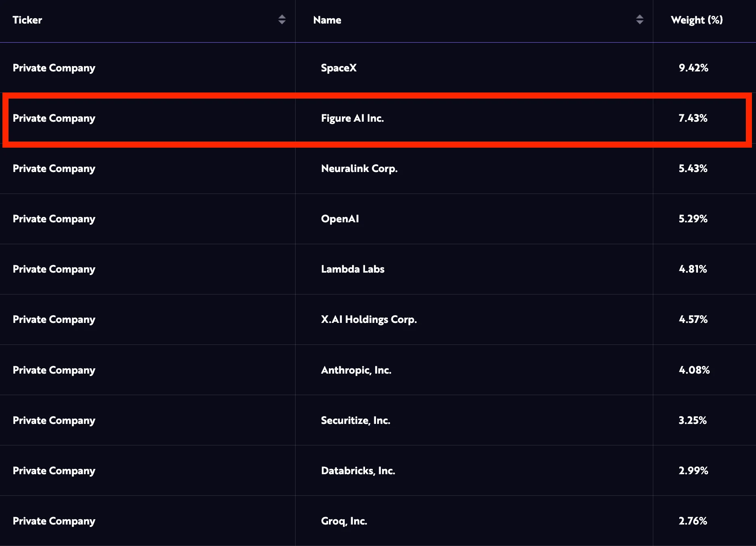The height and width of the screenshot is (546, 756).
Task: Click Private Company ticker in the Groq row
Action: pyautogui.click(x=54, y=521)
